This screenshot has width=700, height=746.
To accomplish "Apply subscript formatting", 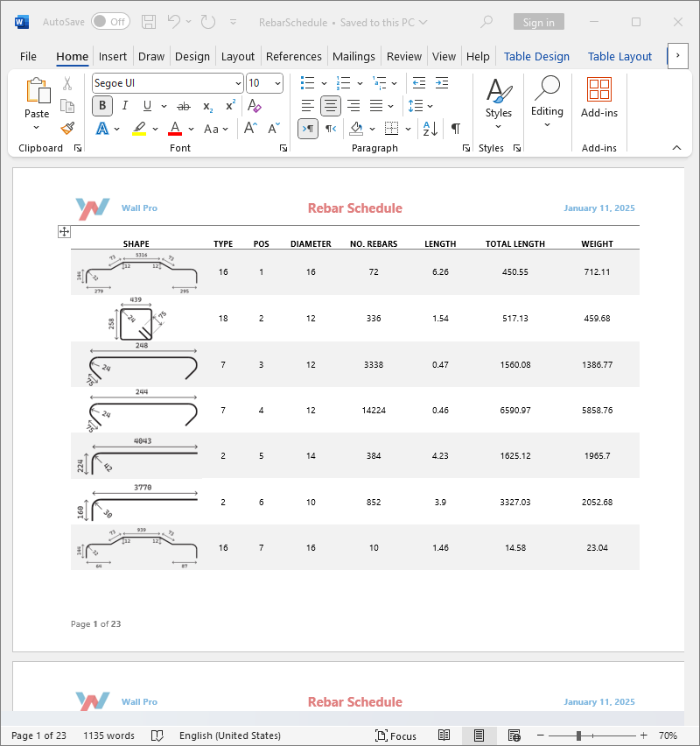I will 208,106.
